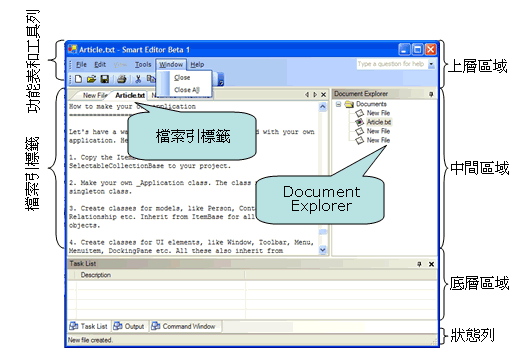Open toolbar options overflow arrow
Image resolution: width=512 pixels, height=360 pixels.
point(221,80)
